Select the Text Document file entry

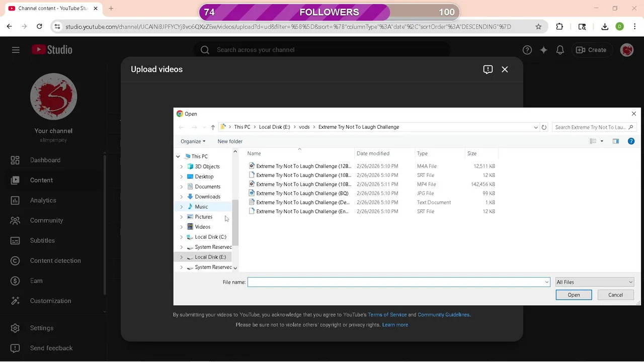click(372, 203)
